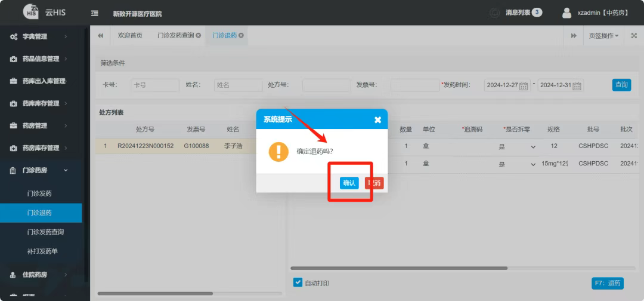Expand the 药房管理 menu
Image resolution: width=644 pixels, height=301 pixels.
(x=66, y=125)
